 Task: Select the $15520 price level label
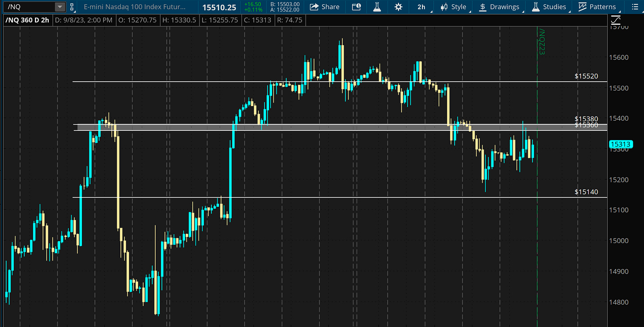(586, 76)
